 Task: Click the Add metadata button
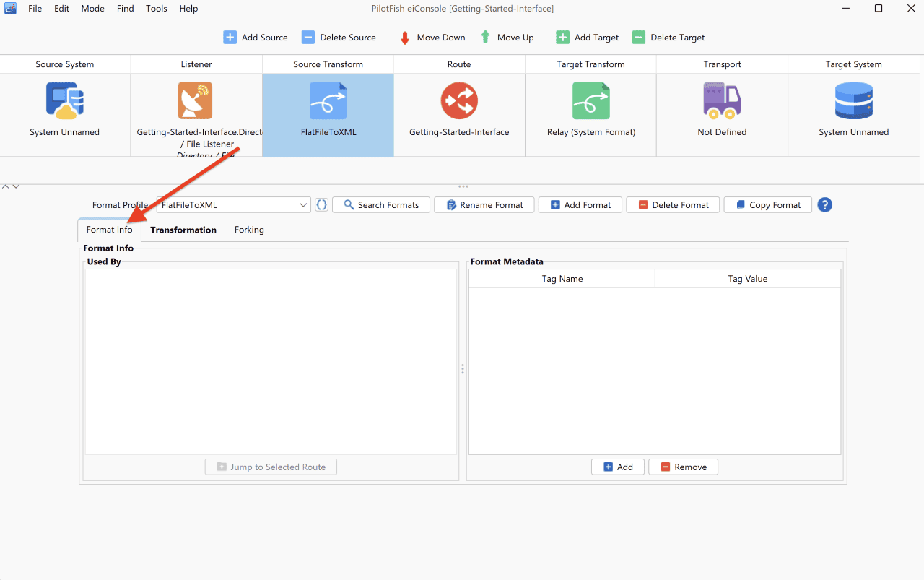(x=618, y=467)
